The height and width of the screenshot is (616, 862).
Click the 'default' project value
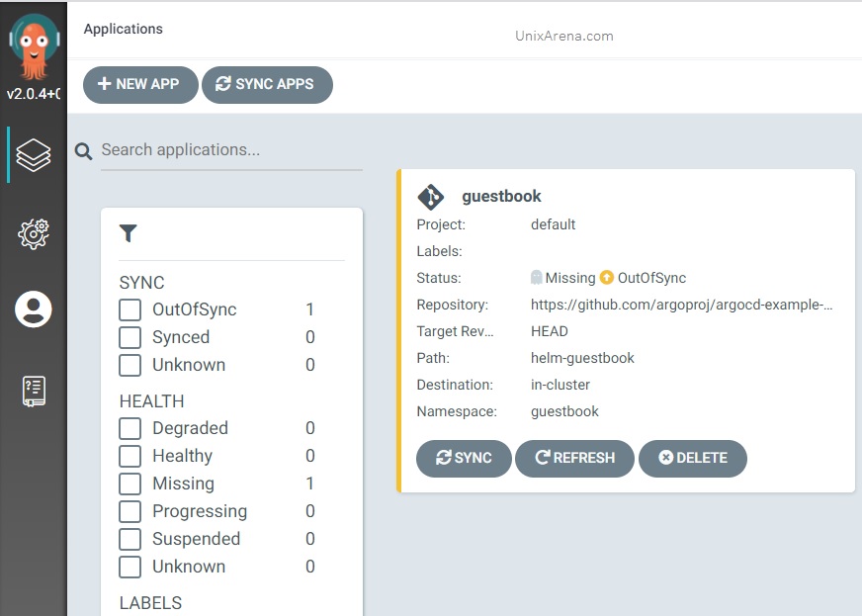[553, 224]
